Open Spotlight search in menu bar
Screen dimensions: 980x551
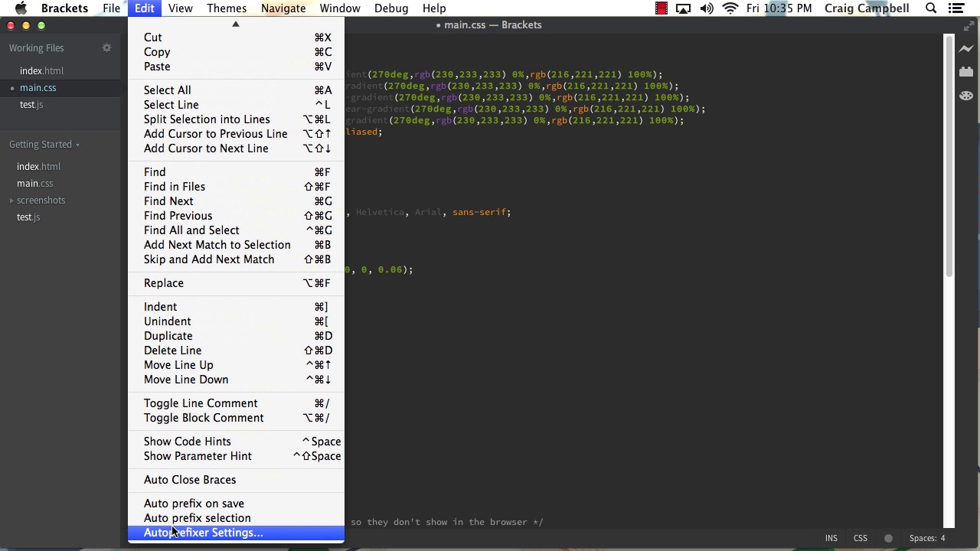[931, 8]
